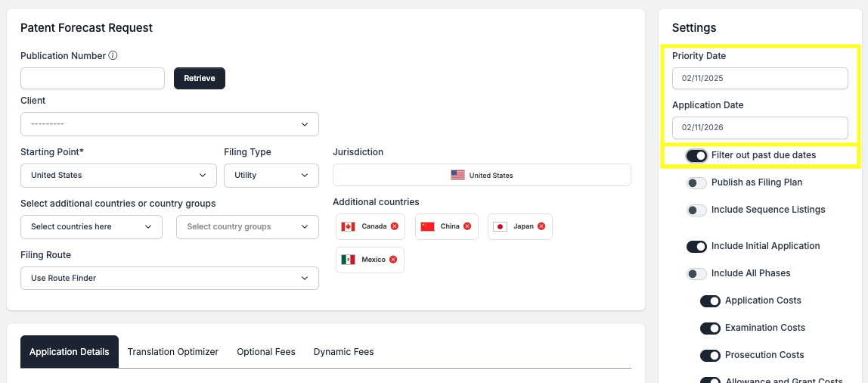Toggle Include All Phases on

[x=696, y=274]
